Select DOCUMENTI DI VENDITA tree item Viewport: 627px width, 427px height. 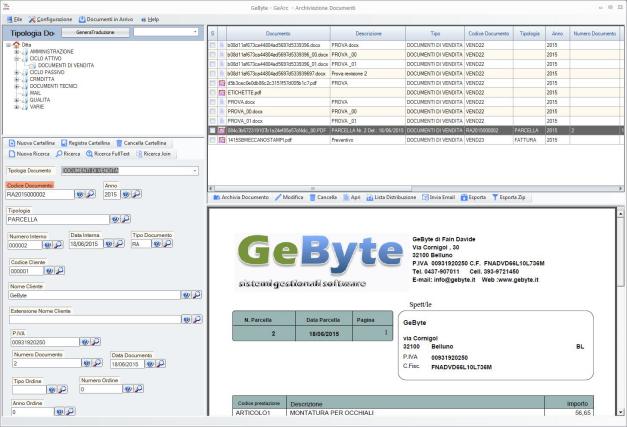click(x=66, y=65)
